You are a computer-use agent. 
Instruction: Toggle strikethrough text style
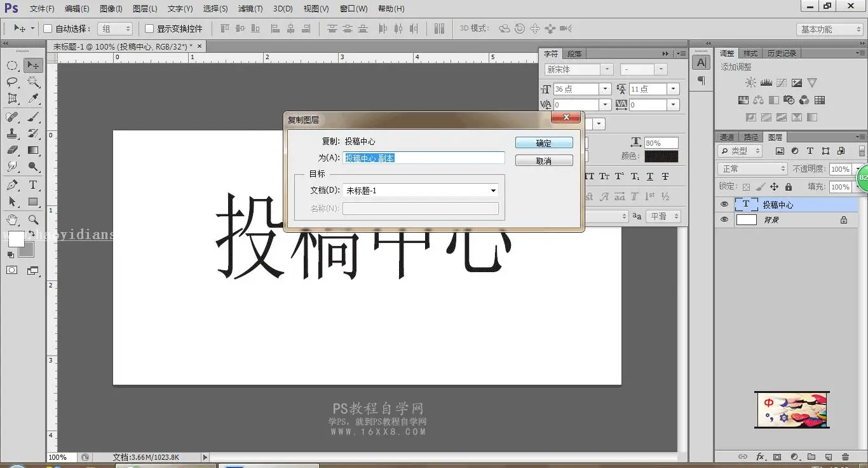[665, 177]
